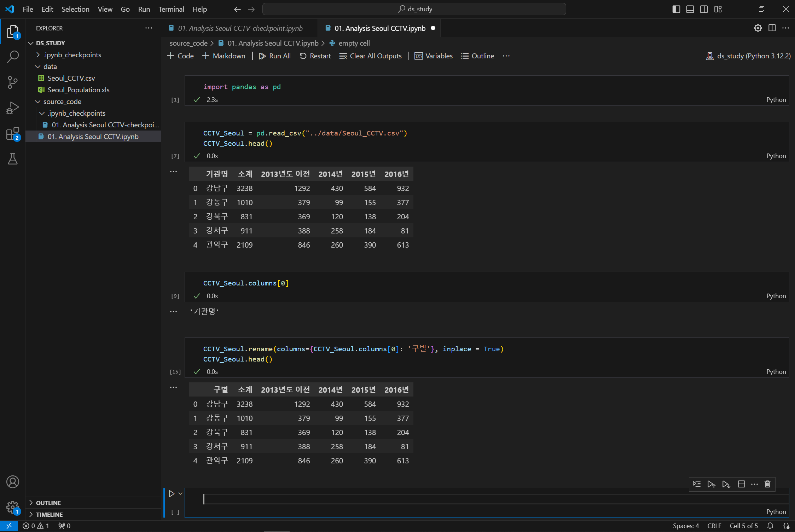
Task: Open the Selection menu
Action: [x=75, y=9]
